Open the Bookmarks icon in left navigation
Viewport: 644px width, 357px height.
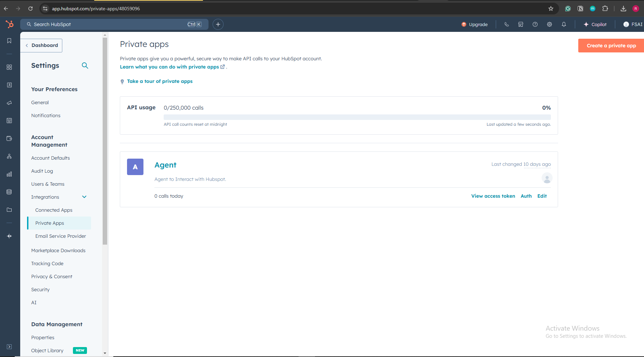9,41
